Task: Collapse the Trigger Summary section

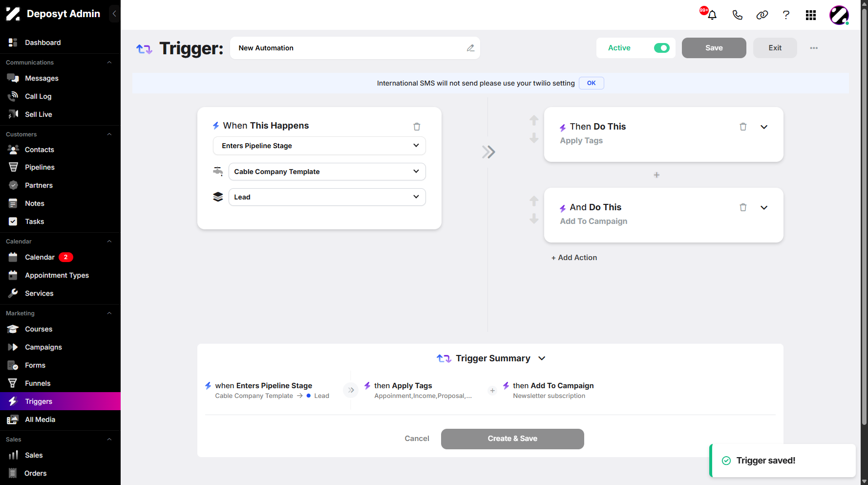Action: point(542,358)
